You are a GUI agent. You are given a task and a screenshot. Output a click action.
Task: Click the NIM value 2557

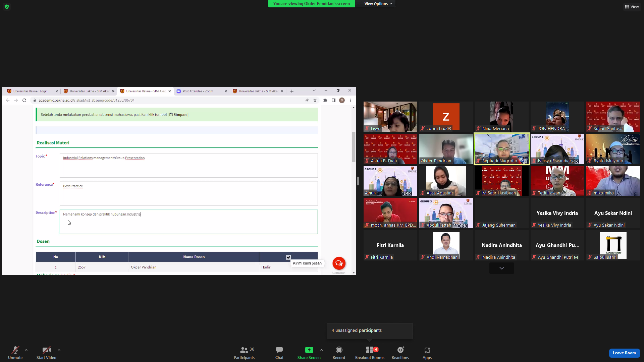pos(82,267)
